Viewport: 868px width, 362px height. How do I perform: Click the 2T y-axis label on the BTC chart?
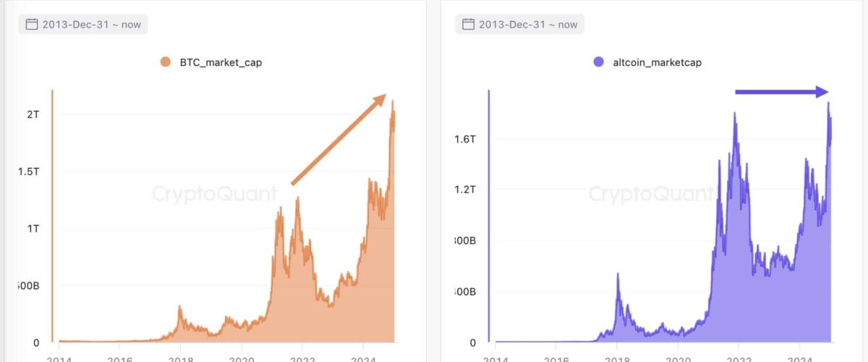32,114
